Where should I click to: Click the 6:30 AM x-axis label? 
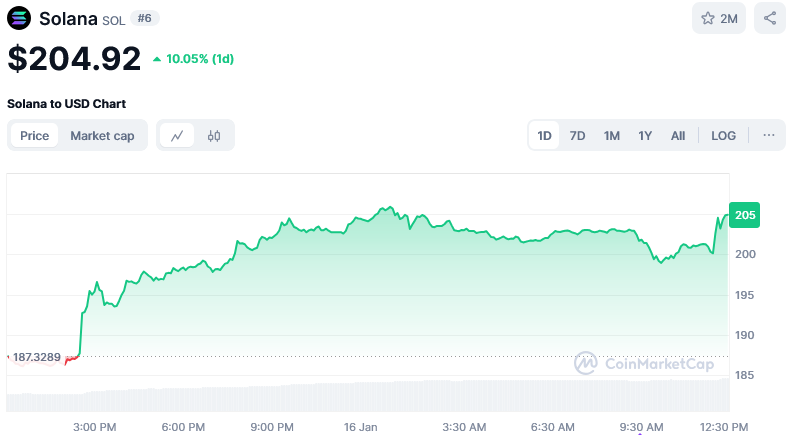(552, 427)
